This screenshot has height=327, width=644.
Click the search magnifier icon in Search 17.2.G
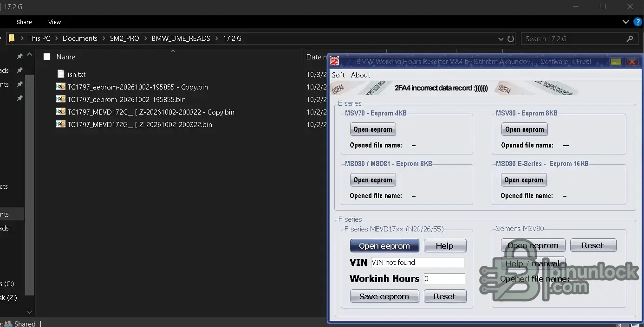pos(630,39)
